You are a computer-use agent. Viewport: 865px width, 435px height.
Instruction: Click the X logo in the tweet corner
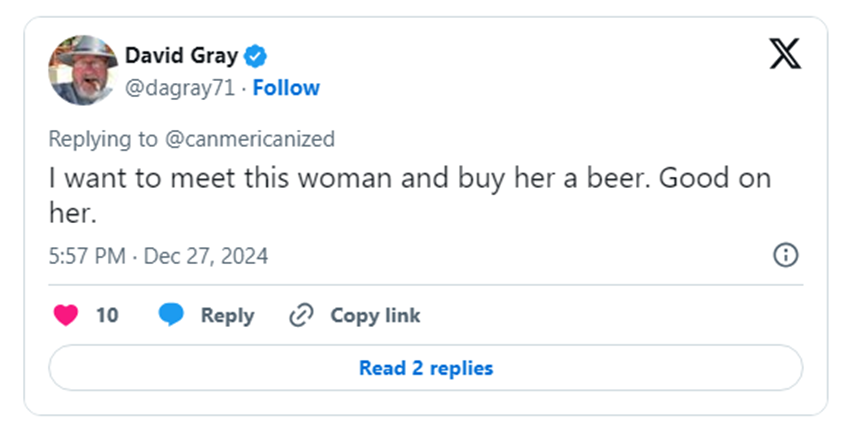785,54
